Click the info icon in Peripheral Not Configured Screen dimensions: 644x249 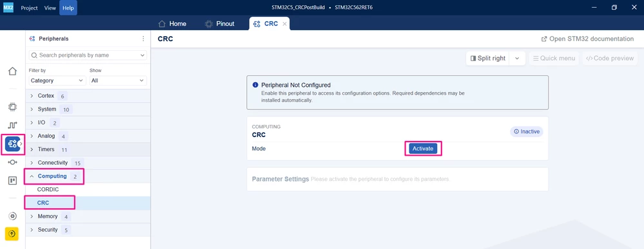[x=255, y=86]
